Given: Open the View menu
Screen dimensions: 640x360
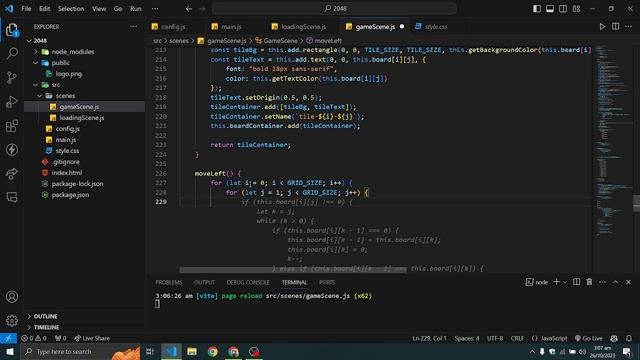Looking at the screenshot, I should [x=99, y=9].
